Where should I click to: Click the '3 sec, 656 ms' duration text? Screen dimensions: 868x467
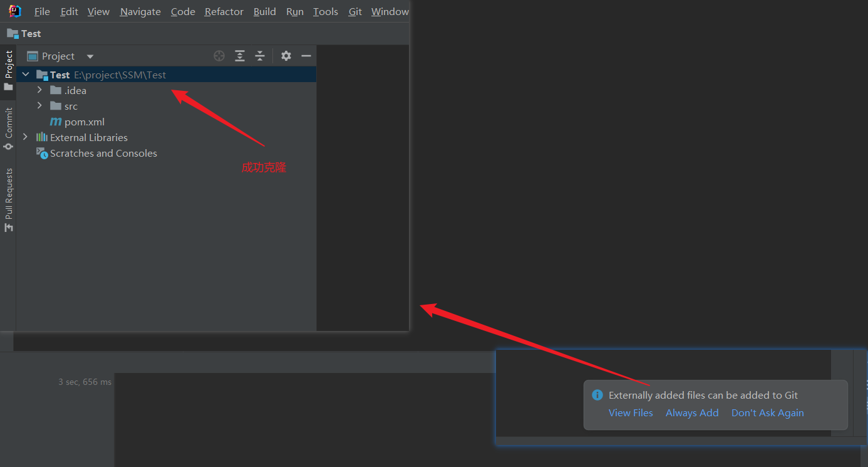pos(85,382)
